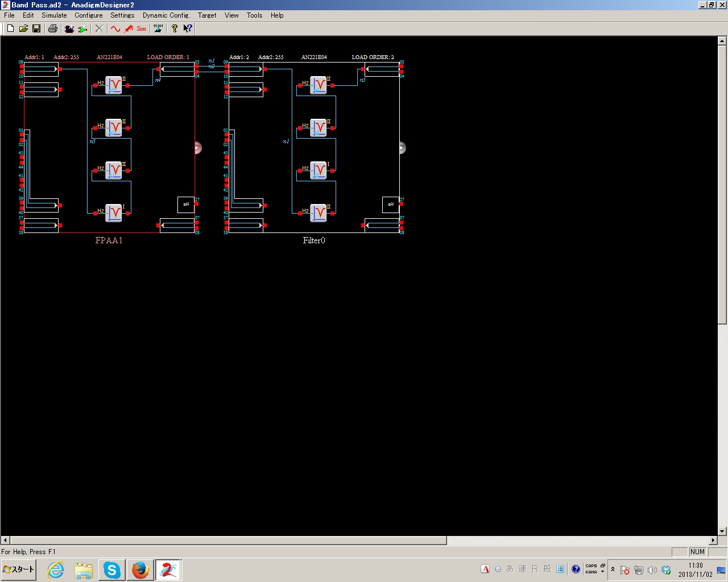Click the yellow question mark help icon
The height and width of the screenshot is (582, 728).
point(175,28)
